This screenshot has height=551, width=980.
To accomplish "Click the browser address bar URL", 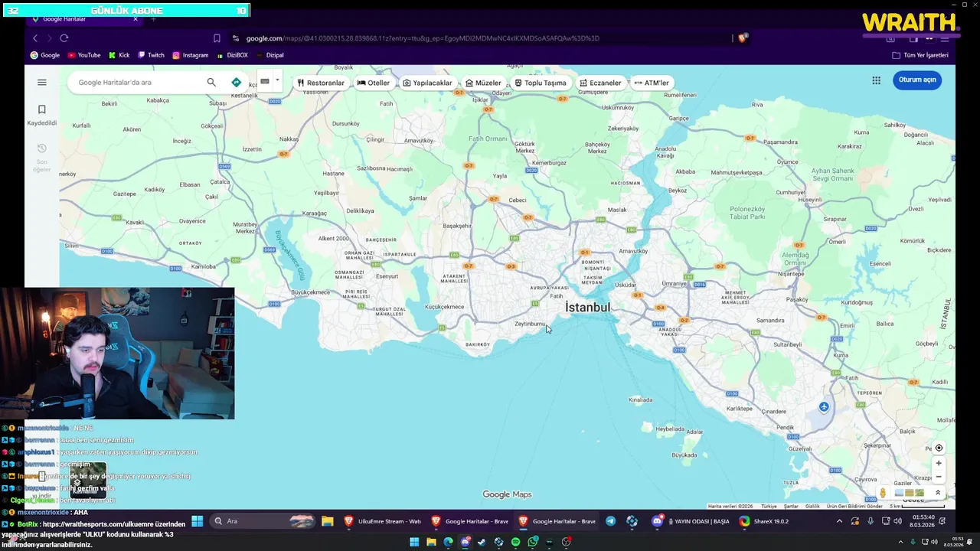I will coord(423,38).
